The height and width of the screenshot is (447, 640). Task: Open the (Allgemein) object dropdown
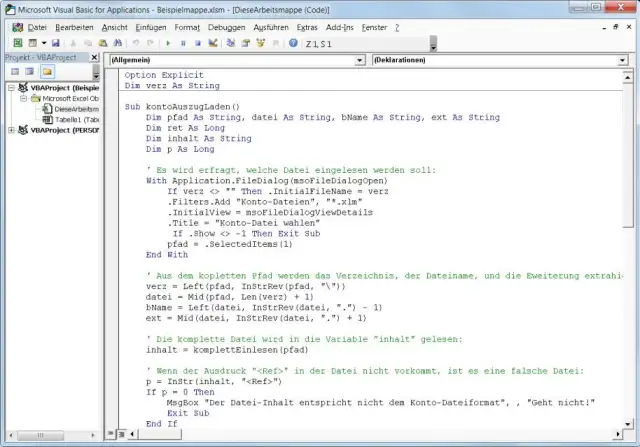[x=360, y=60]
